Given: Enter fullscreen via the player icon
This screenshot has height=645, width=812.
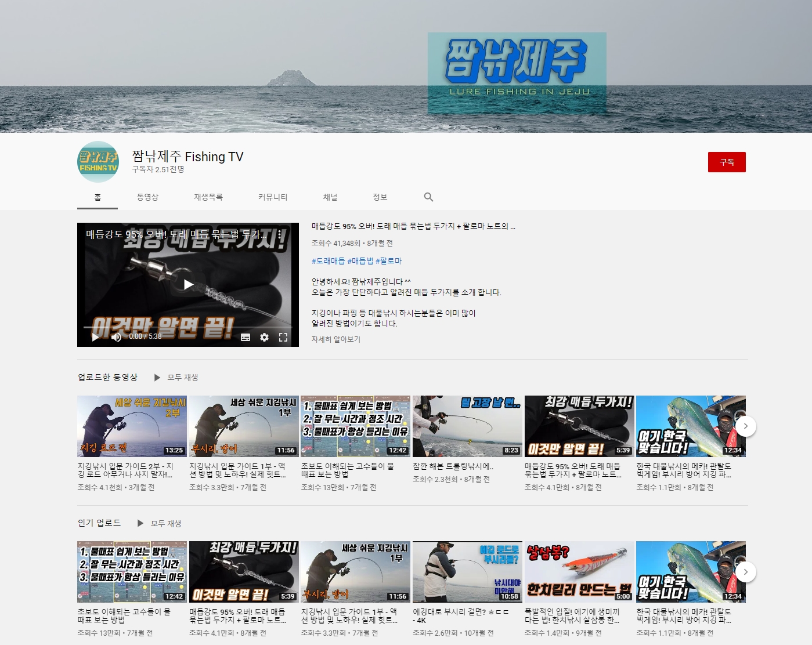Looking at the screenshot, I should pyautogui.click(x=284, y=337).
